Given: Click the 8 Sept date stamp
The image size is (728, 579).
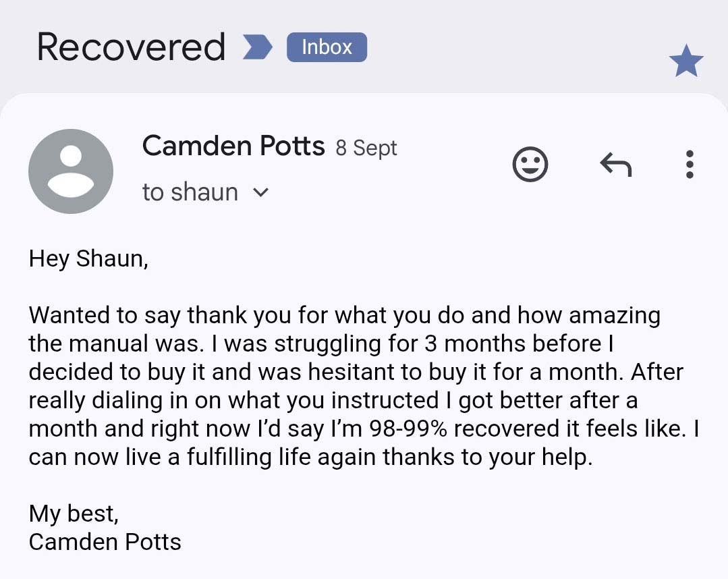Looking at the screenshot, I should click(x=366, y=148).
